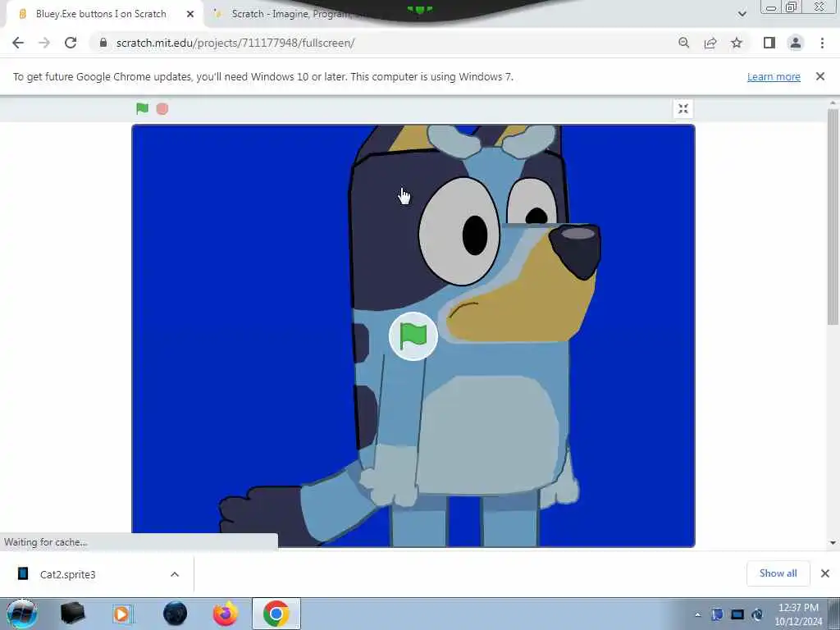840x630 pixels.
Task: Expand options for the Cat2.sprite3 download
Action: pyautogui.click(x=175, y=574)
